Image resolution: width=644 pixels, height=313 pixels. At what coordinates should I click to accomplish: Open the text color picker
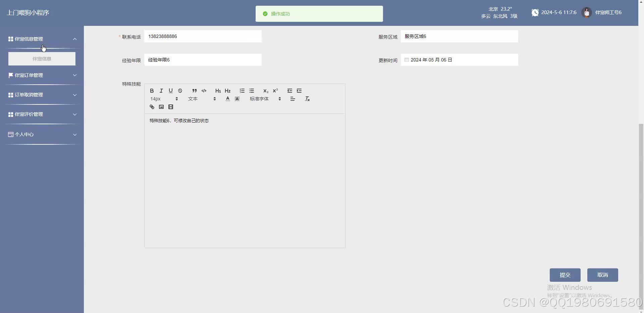click(227, 99)
